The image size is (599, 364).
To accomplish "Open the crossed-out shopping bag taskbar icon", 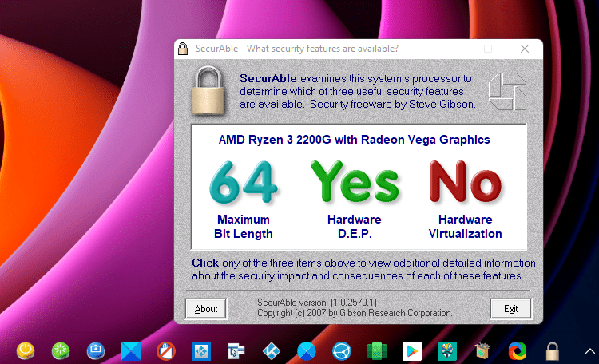I will pyautogui.click(x=166, y=351).
